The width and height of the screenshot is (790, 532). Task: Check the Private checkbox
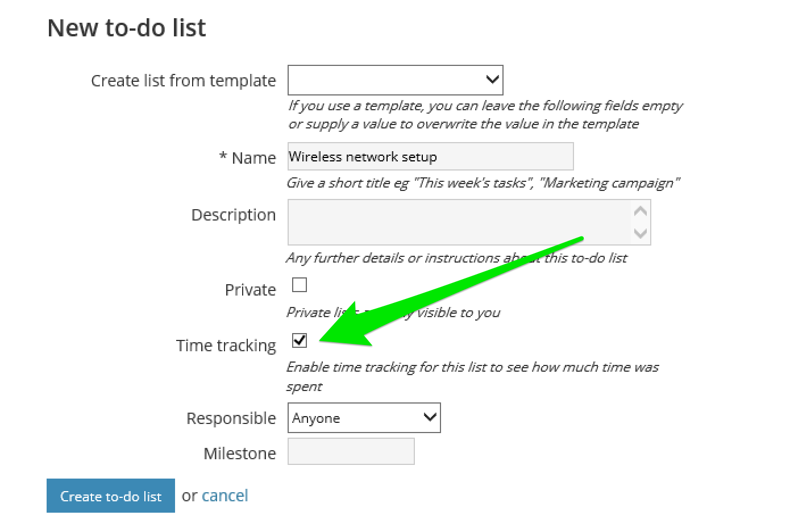click(300, 285)
